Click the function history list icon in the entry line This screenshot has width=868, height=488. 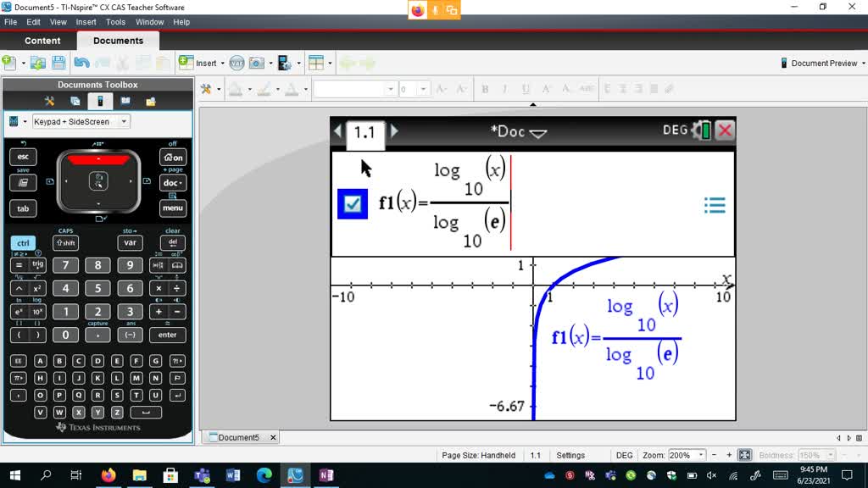(715, 205)
